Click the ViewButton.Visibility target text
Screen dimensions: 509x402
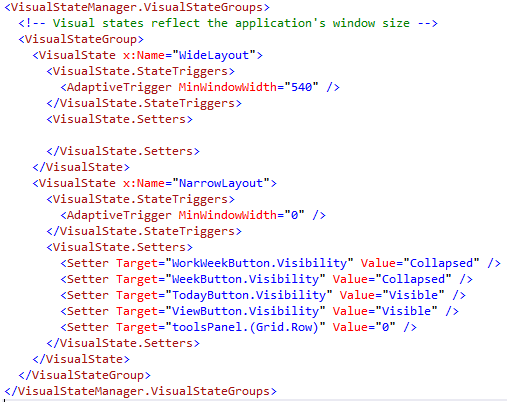click(x=245, y=311)
